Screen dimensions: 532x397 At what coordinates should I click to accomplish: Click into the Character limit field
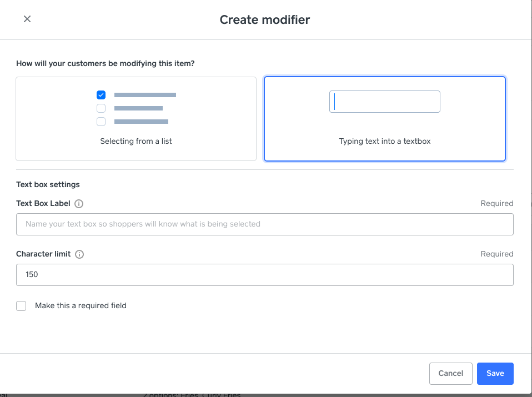264,275
